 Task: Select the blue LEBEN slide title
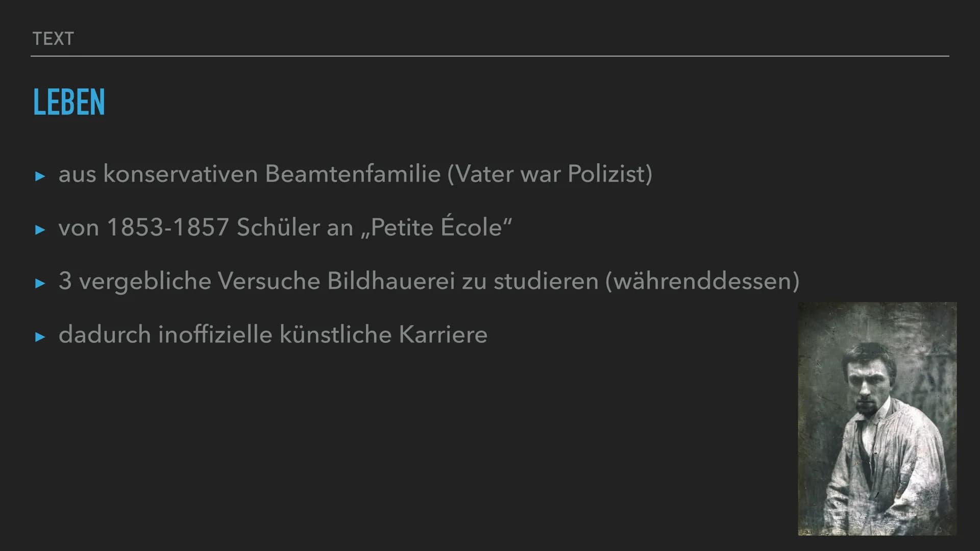pyautogui.click(x=69, y=102)
